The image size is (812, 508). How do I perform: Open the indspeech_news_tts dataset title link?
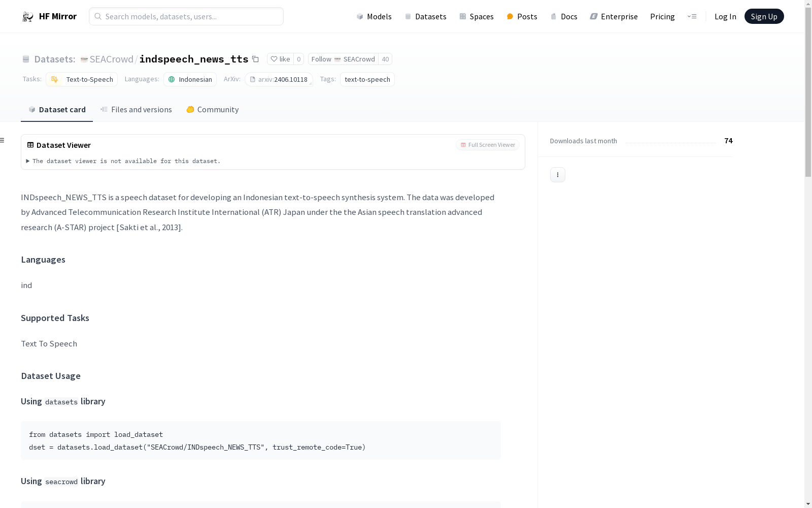pyautogui.click(x=194, y=59)
